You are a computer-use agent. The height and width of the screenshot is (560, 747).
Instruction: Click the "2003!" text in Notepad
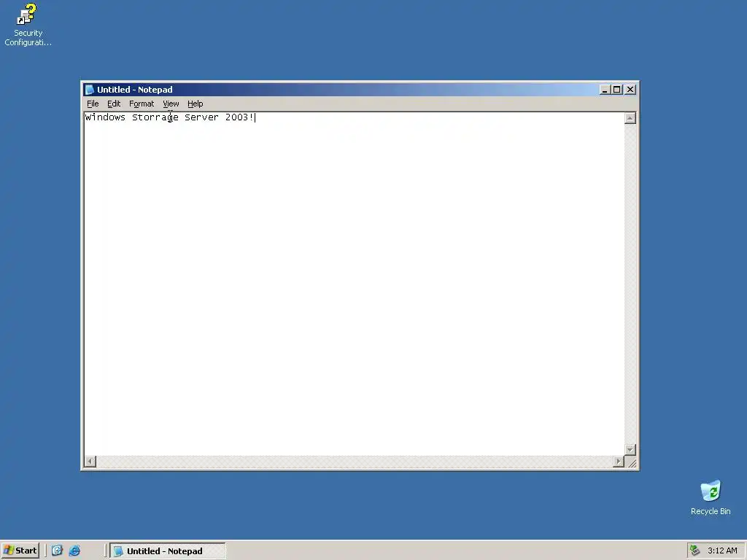click(x=239, y=117)
